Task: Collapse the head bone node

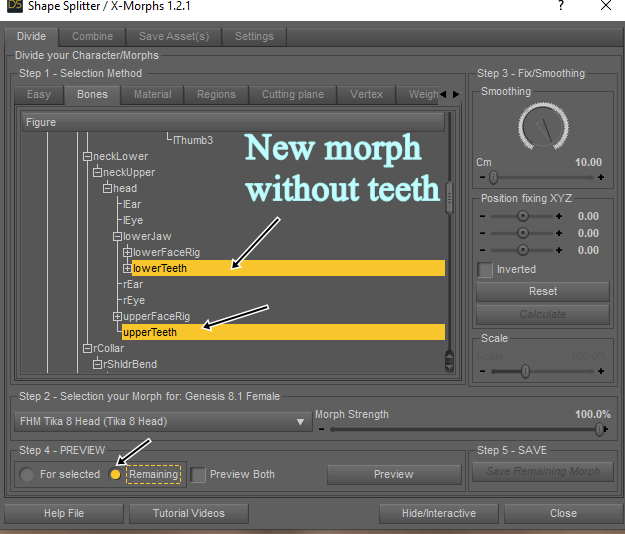Action: point(107,188)
